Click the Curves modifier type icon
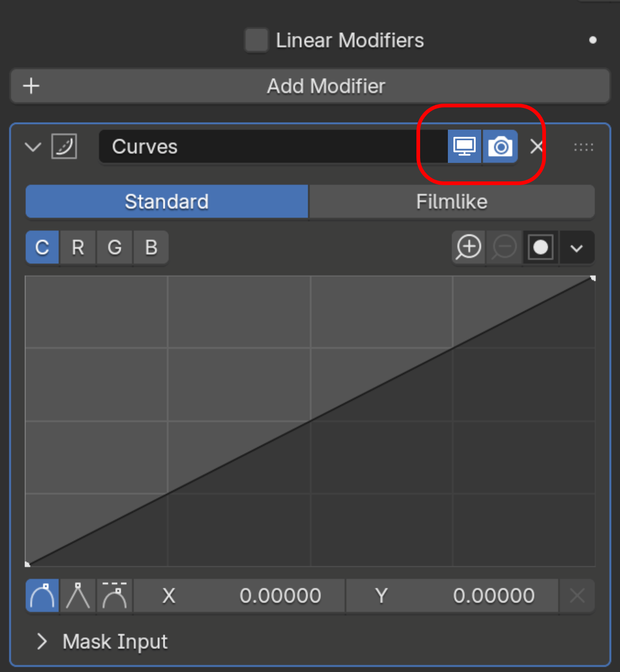 tap(64, 147)
